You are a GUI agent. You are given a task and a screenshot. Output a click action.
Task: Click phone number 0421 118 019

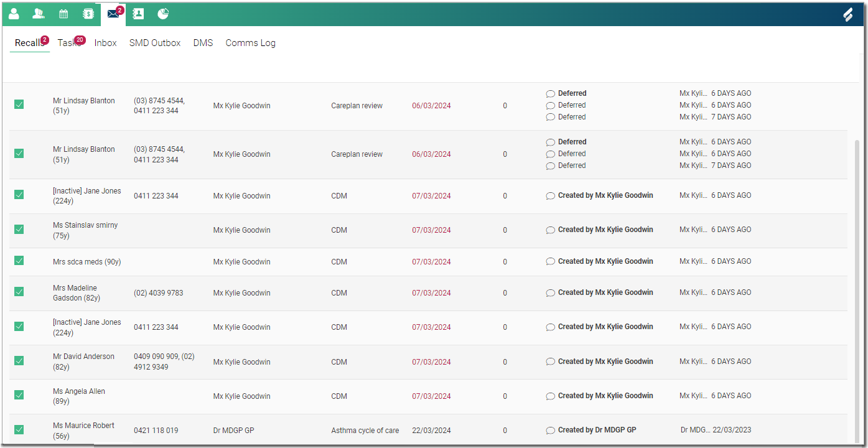156,431
